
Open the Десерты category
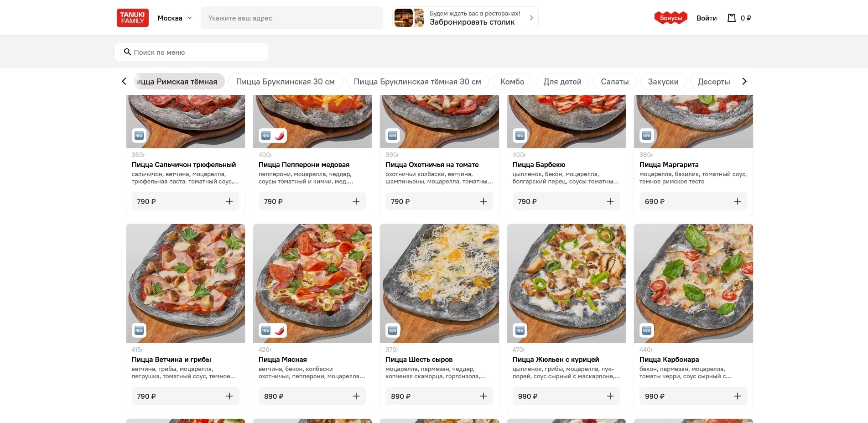coord(713,82)
